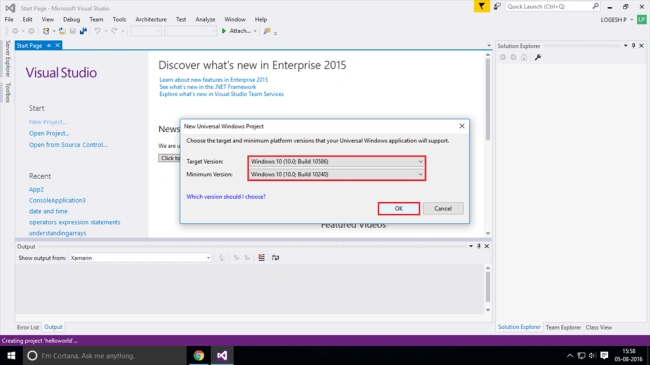Click the notifications flag icon

[x=482, y=6]
